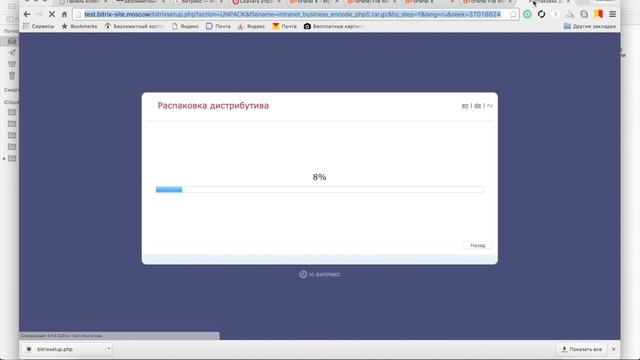Viewport: 640px width, 360px height.
Task: Open the Безлимитный хостинг bookmark
Action: pyautogui.click(x=134, y=26)
